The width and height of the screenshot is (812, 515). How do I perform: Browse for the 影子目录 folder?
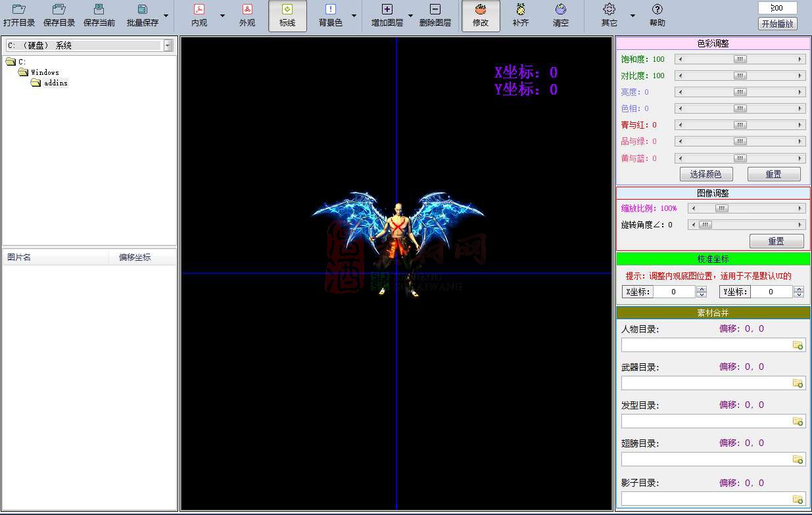[798, 499]
